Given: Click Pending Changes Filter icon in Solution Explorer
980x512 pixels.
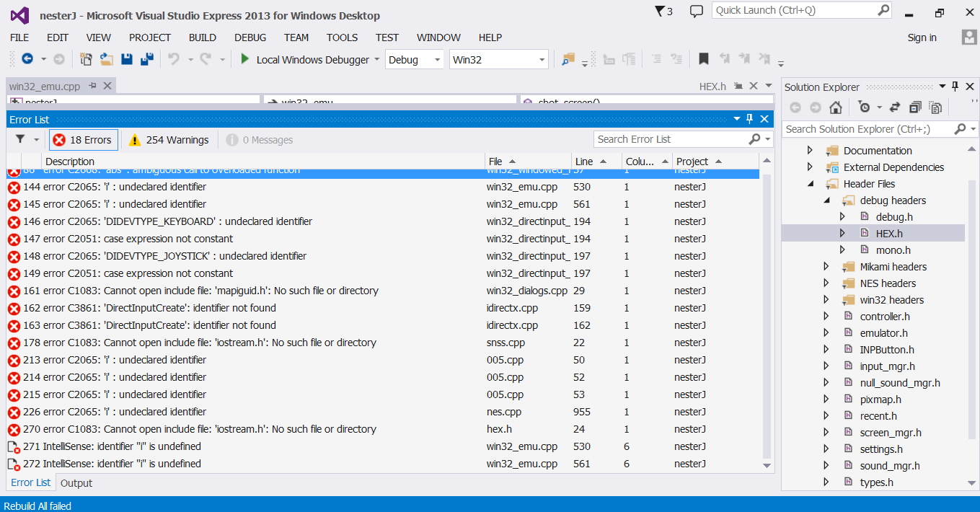Looking at the screenshot, I should 864,107.
